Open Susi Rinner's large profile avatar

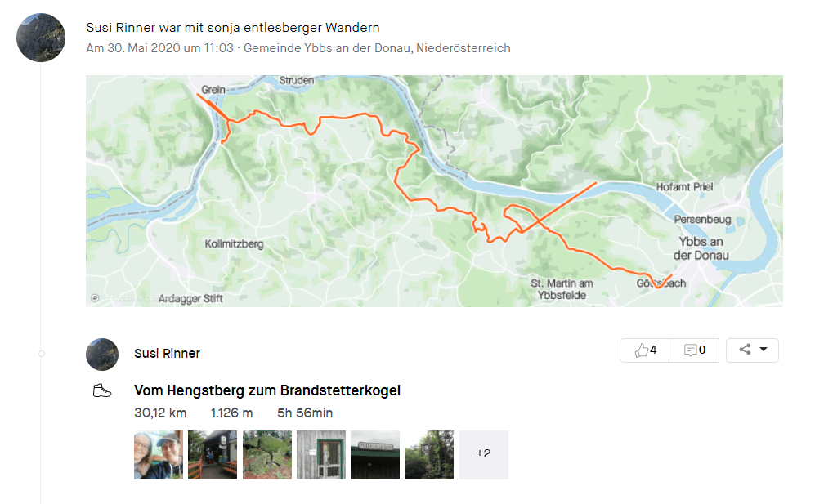41,38
